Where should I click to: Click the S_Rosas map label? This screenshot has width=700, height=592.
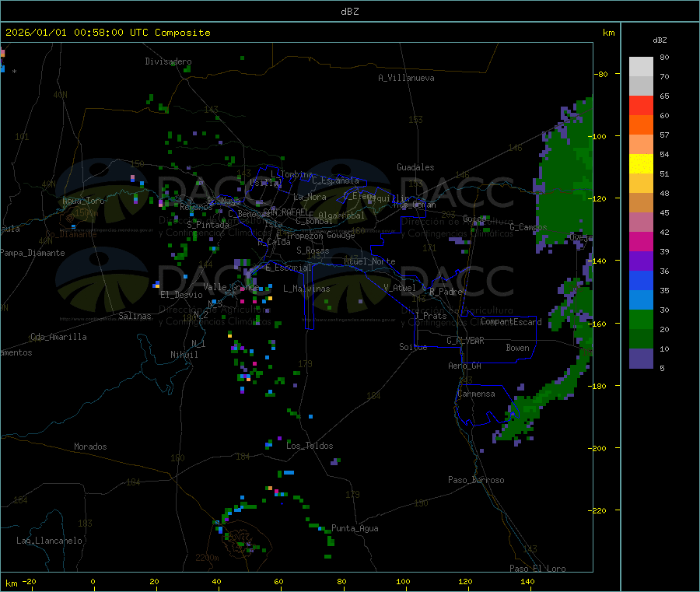click(x=313, y=250)
